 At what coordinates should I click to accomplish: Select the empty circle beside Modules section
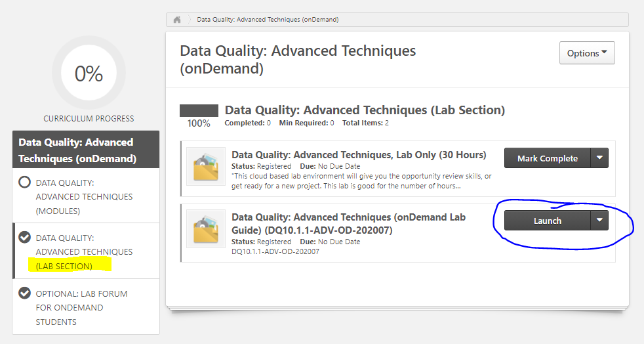pyautogui.click(x=25, y=182)
